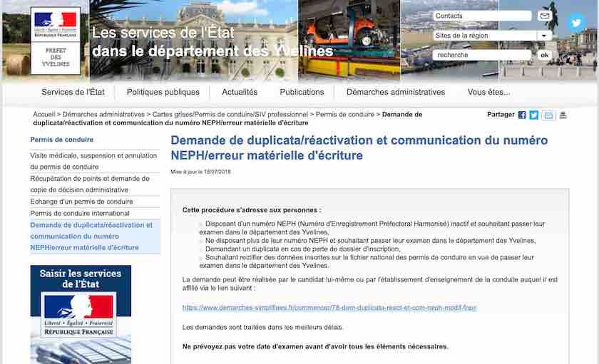Open the 'Démarches administratives' menu

click(x=395, y=92)
